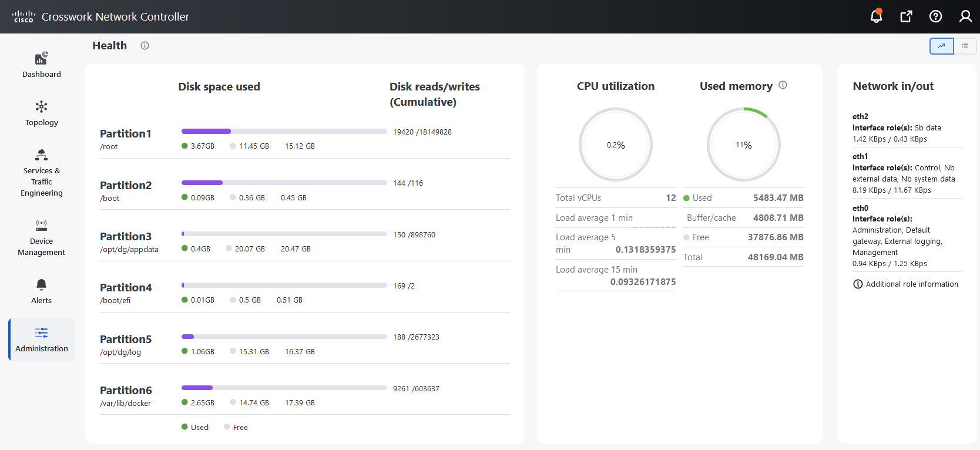Click the Partition3 disk usage bar

coord(284,234)
